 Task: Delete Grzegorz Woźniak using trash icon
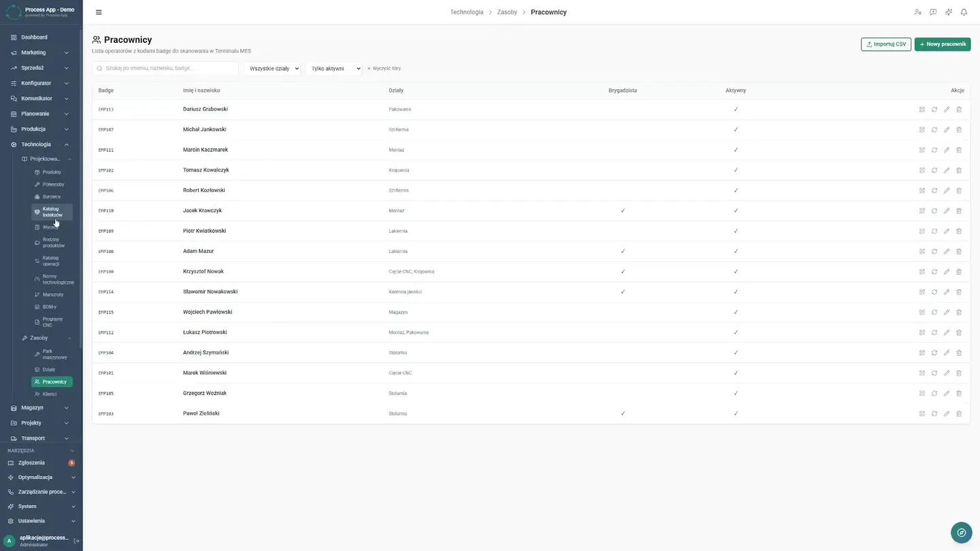[x=959, y=393]
